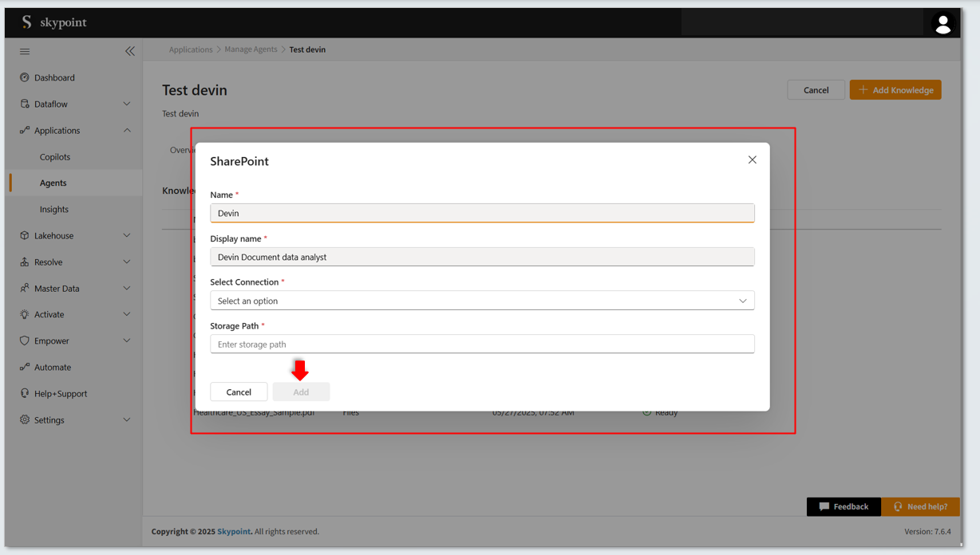Click the Display name text field
This screenshot has height=555, width=980.
point(482,257)
